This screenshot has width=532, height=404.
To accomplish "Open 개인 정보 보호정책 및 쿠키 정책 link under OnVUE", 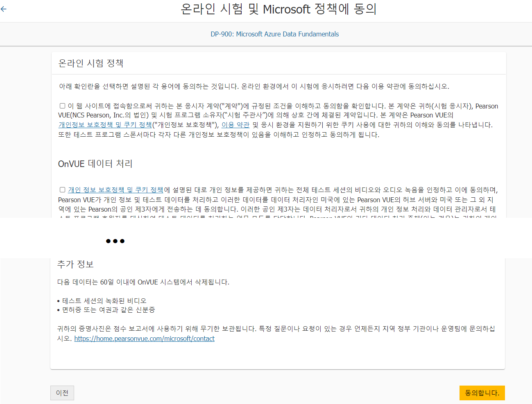I will coord(115,190).
